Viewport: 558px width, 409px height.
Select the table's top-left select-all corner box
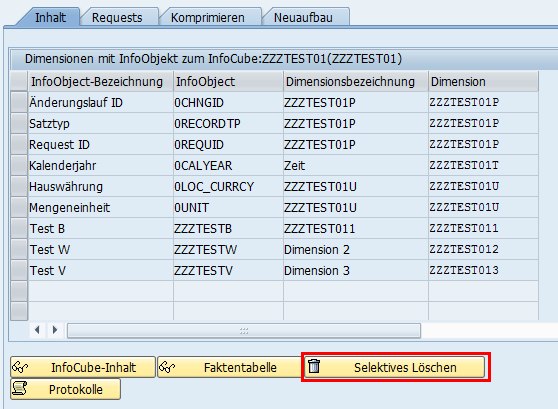point(19,81)
